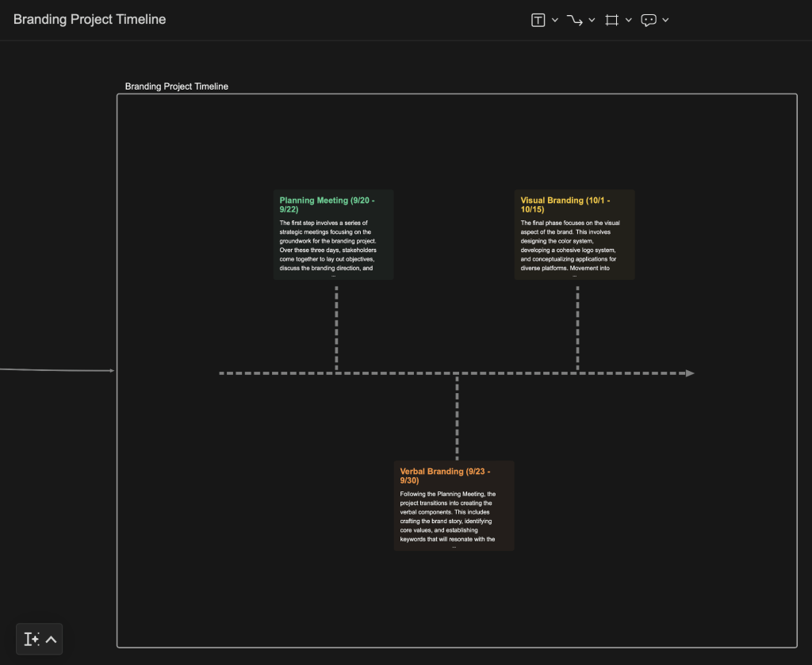Screen dimensions: 812x665
Task: Select the Planning Meeting (9/20 - 9/22) heading
Action: tap(327, 205)
